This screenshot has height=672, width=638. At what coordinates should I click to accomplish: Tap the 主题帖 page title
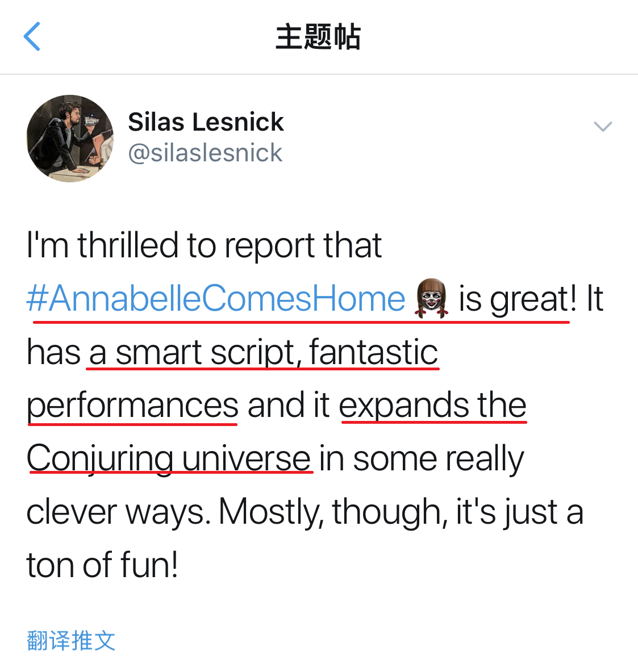coord(318,37)
